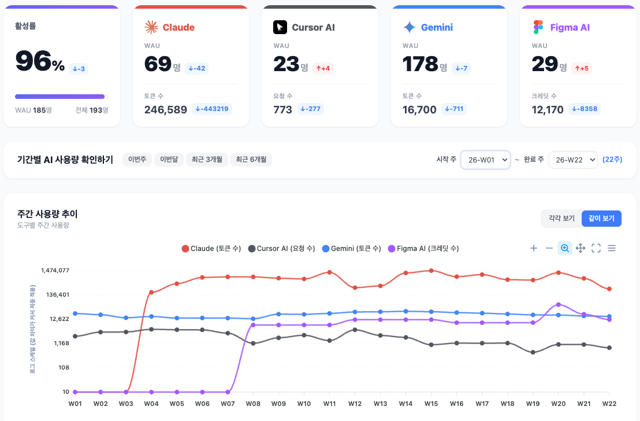640x421 pixels.
Task: Click the 활성률 -3 change badge
Action: 79,69
